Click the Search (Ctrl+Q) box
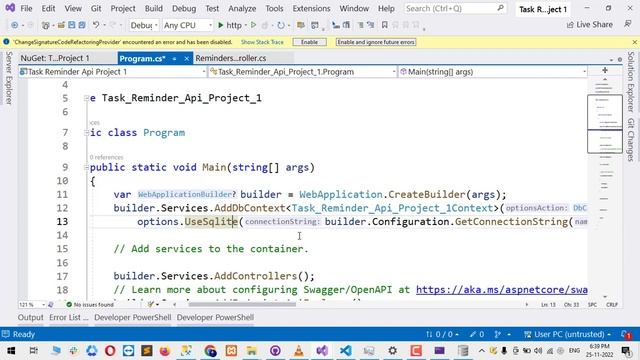The width and height of the screenshot is (640, 360). [x=454, y=8]
